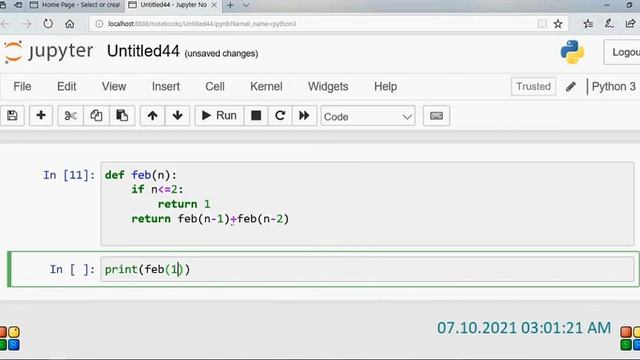Cut selected cells with the scissors icon
640x360 pixels.
70,116
